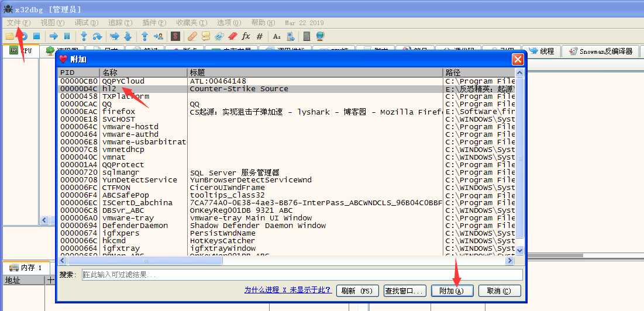Open a file with the folder toolbar icon
Viewport: 644px width, 311px height.
click(9, 36)
